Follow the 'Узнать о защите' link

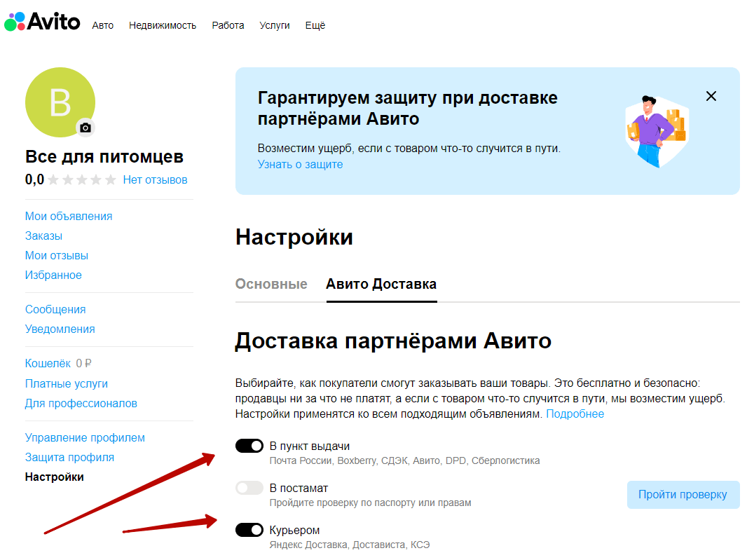[300, 165]
